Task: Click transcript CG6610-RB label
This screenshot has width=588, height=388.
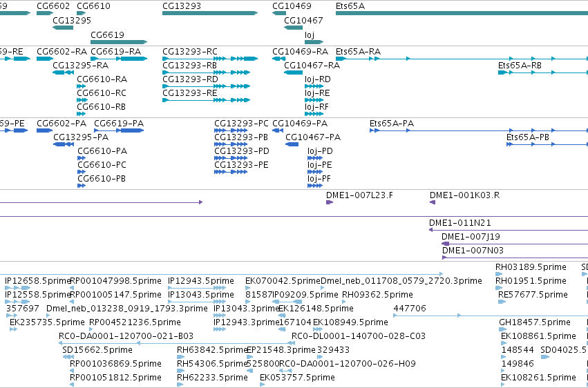Action: tap(102, 107)
